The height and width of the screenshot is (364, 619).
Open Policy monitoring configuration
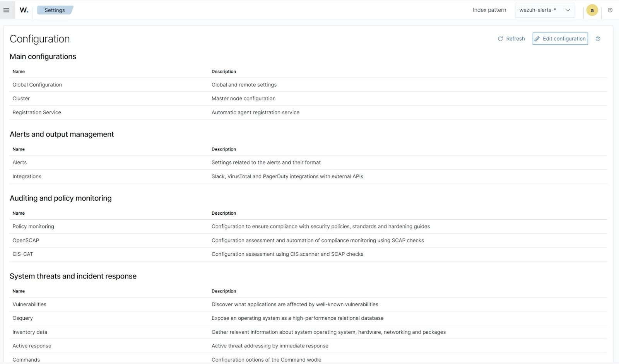[x=33, y=226]
